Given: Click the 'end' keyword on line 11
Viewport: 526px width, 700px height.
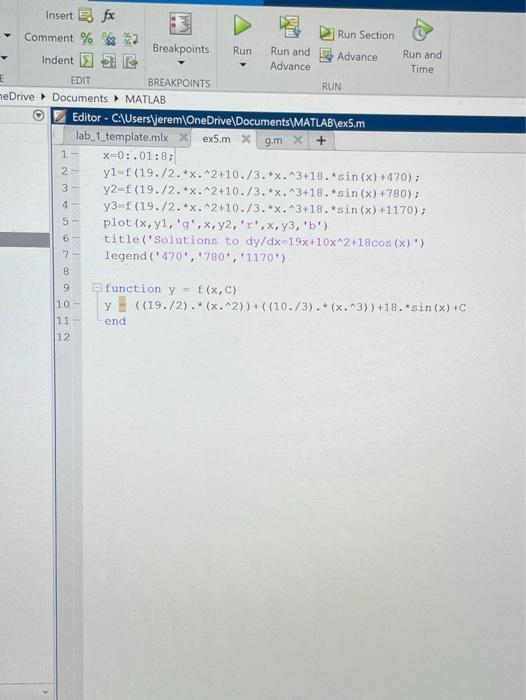Looking at the screenshot, I should (x=115, y=321).
